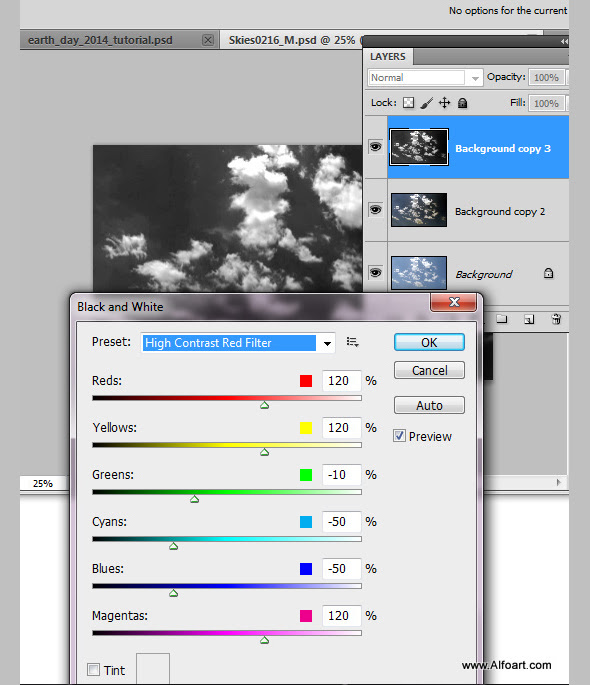Uncheck the Preview checkbox
Viewport: 590px width, 685px height.
pos(399,436)
